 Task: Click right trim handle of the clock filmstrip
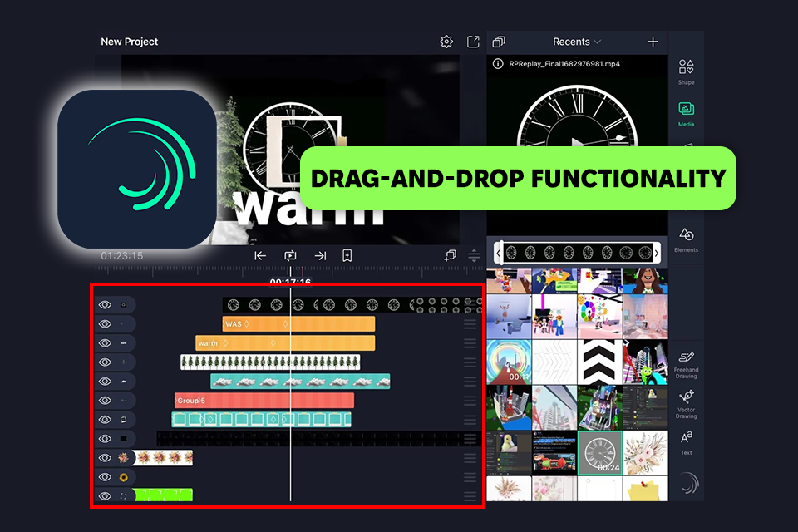point(657,253)
